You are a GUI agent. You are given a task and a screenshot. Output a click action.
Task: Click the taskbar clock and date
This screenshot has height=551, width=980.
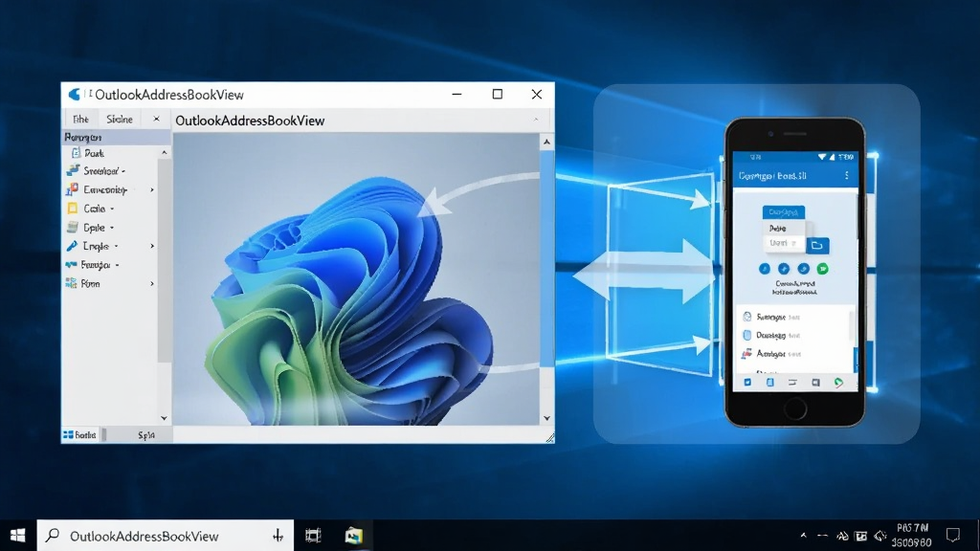point(912,536)
